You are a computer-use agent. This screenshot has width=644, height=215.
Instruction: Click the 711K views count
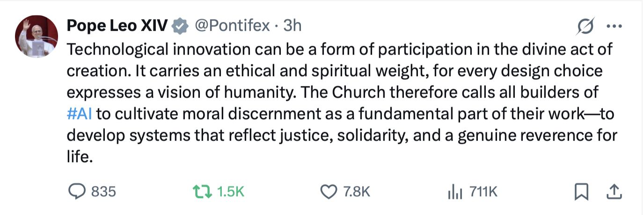tap(483, 191)
